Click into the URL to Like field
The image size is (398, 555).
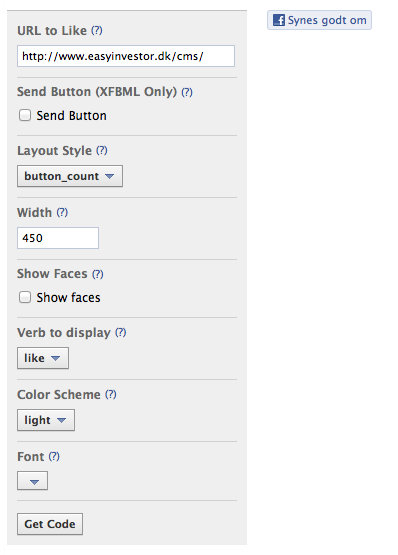[x=126, y=56]
